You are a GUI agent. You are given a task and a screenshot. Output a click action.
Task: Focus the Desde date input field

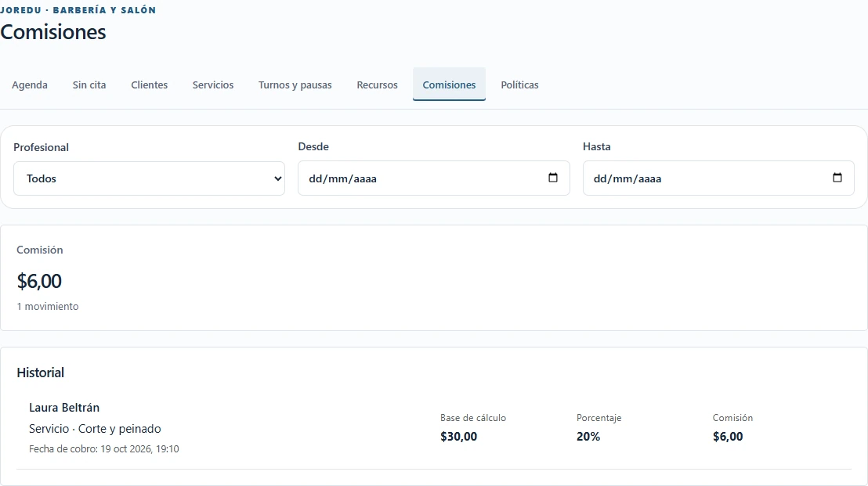[433, 178]
